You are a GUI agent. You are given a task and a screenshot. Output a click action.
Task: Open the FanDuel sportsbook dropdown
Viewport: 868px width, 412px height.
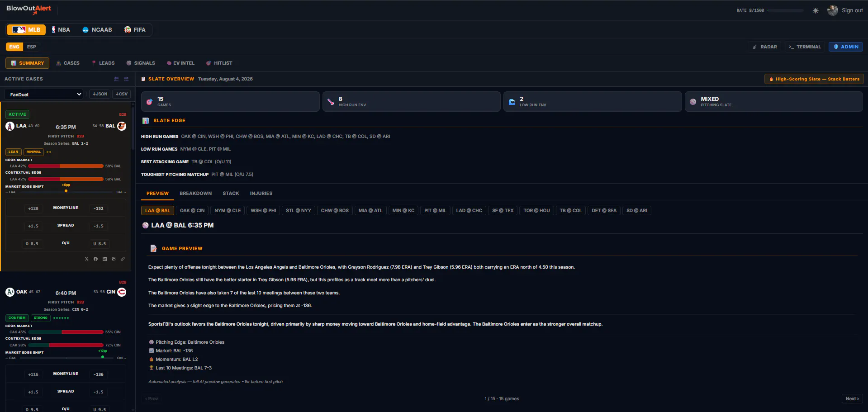pos(44,95)
